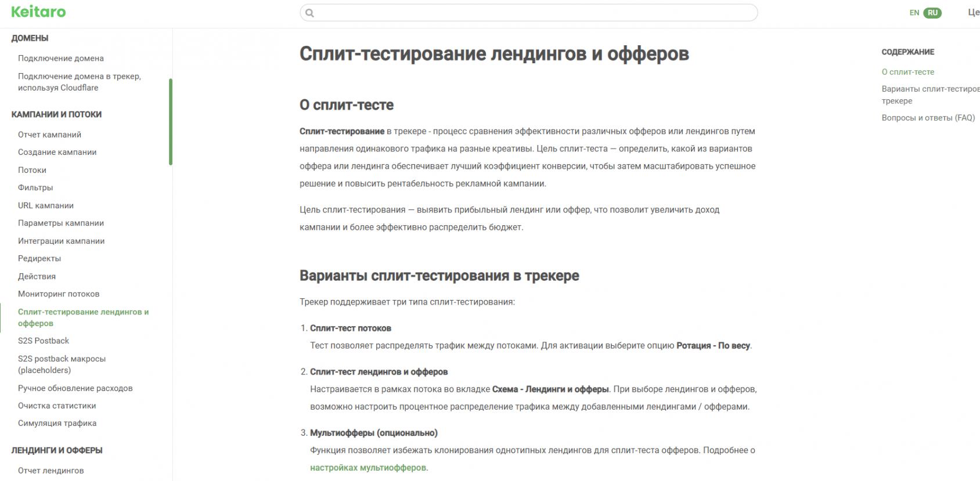Open Интеграции кампании page
980x481 pixels.
click(x=61, y=241)
